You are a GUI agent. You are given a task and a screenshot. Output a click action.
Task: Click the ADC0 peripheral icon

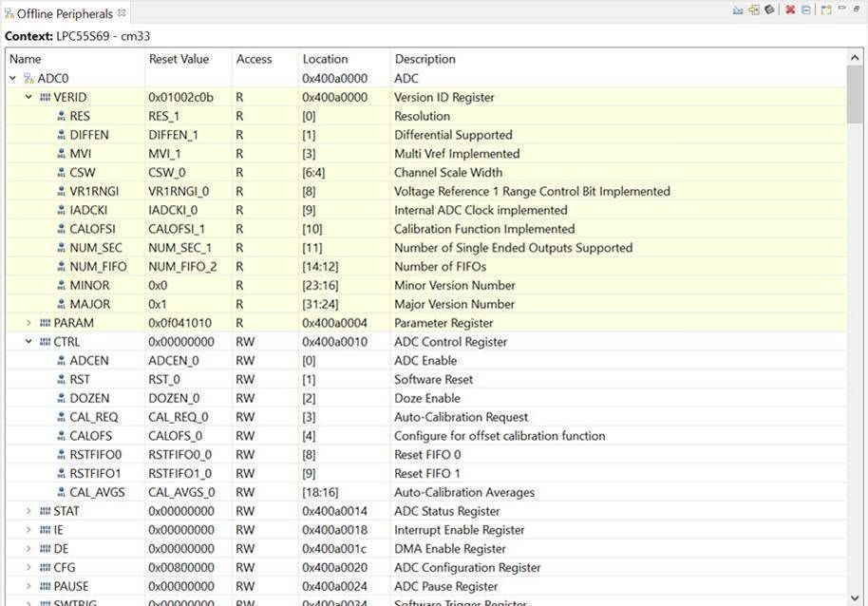click(x=28, y=78)
